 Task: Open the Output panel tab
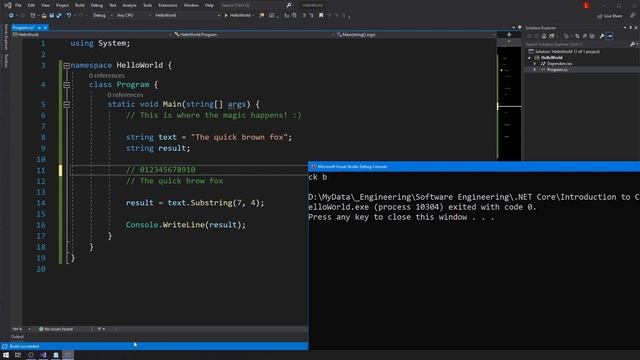(x=17, y=337)
